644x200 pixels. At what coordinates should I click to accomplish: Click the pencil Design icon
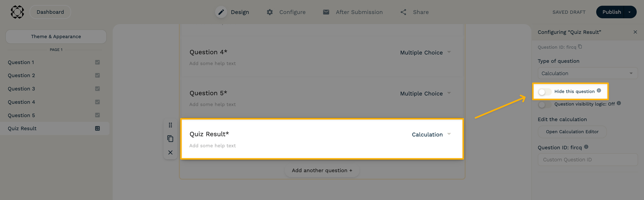click(221, 12)
